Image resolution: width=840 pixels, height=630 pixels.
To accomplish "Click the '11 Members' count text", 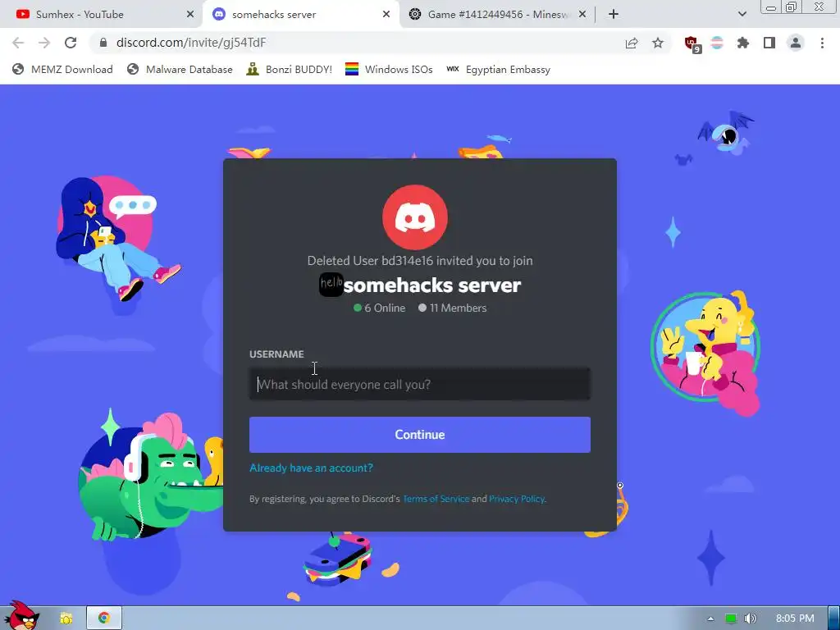I will point(458,308).
